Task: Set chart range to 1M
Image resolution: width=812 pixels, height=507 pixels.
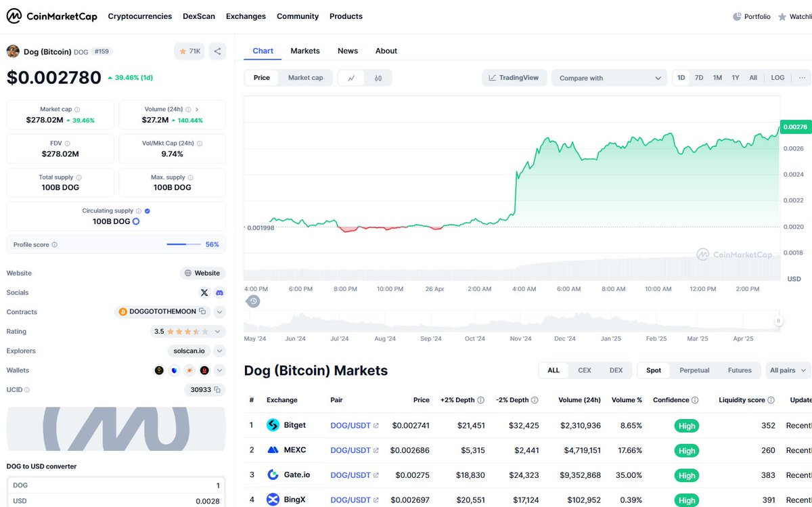Action: tap(717, 78)
